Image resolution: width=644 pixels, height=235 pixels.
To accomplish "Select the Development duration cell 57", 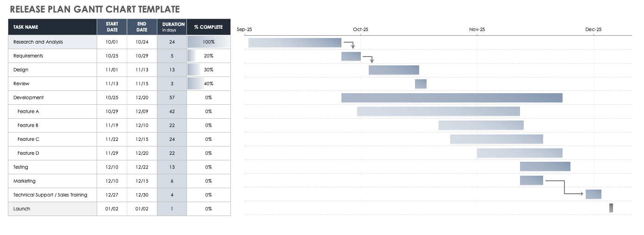I will [172, 97].
